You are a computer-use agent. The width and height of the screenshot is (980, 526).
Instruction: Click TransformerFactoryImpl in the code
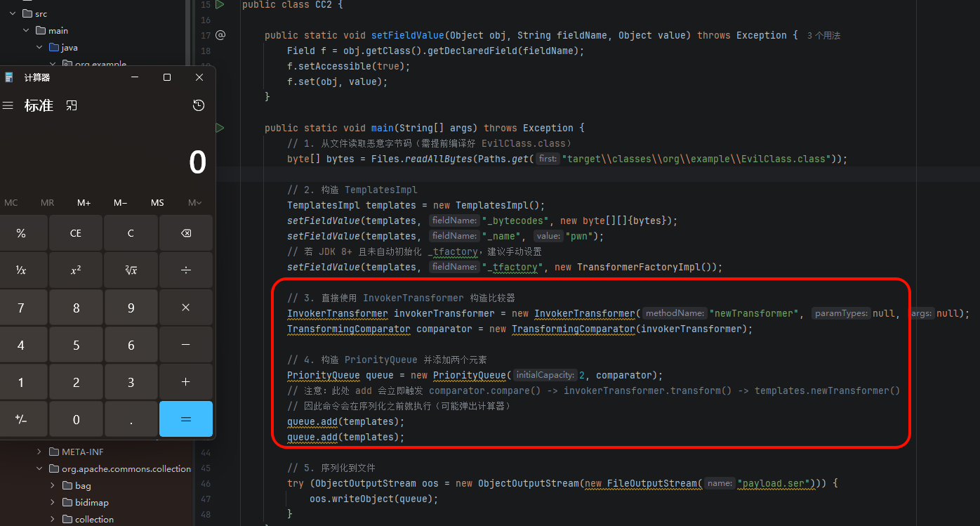tap(638, 267)
